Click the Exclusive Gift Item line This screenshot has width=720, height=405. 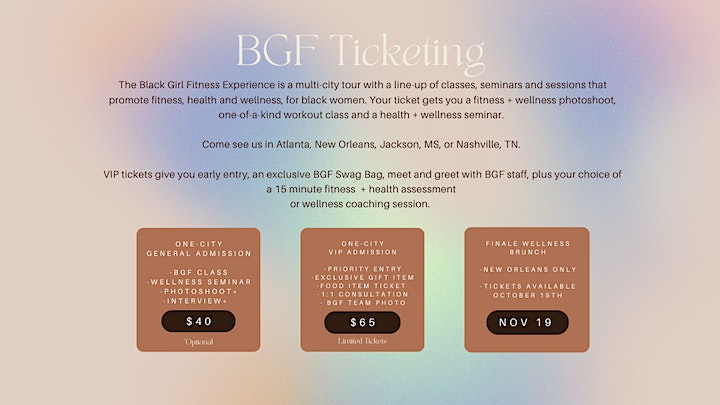click(362, 277)
